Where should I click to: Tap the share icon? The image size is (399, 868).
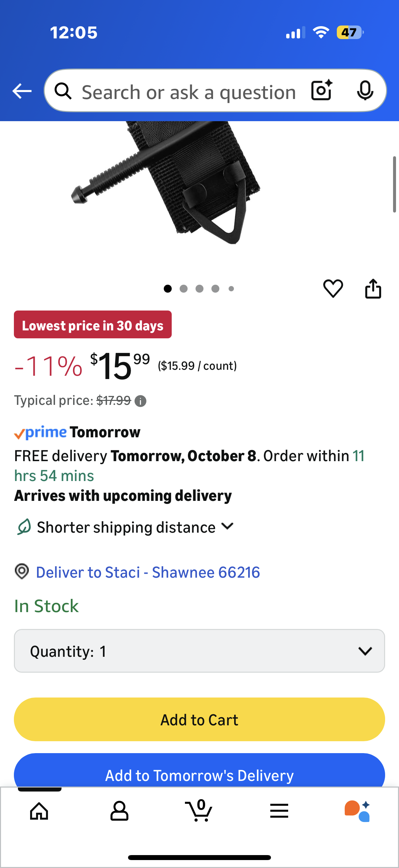pyautogui.click(x=373, y=288)
